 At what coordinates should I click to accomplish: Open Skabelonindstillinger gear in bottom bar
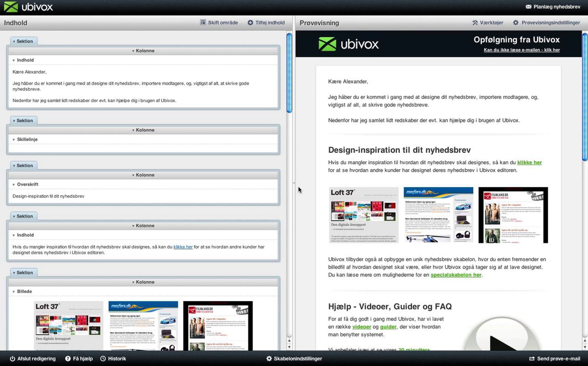(294, 359)
